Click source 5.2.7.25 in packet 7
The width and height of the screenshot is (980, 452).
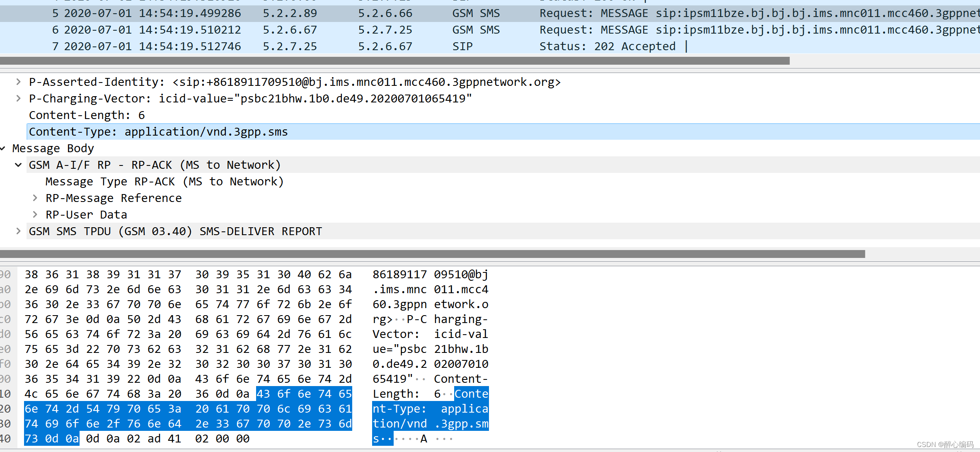[290, 46]
